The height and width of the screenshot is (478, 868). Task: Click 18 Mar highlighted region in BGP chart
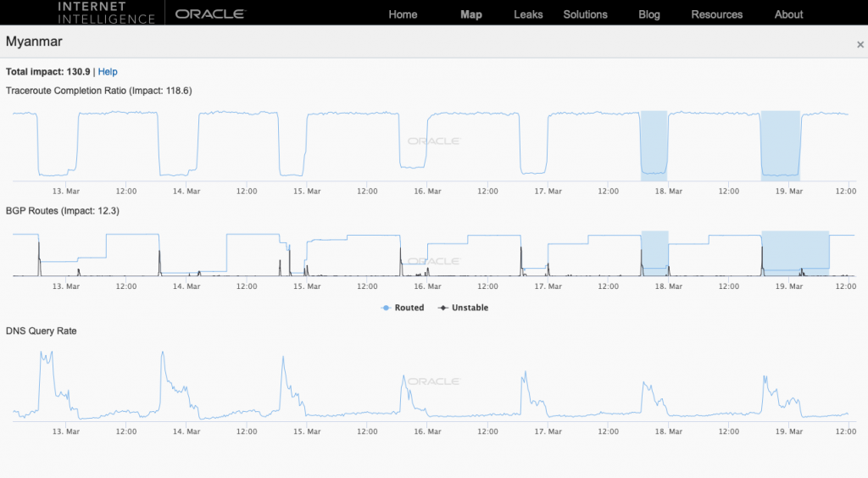point(655,253)
